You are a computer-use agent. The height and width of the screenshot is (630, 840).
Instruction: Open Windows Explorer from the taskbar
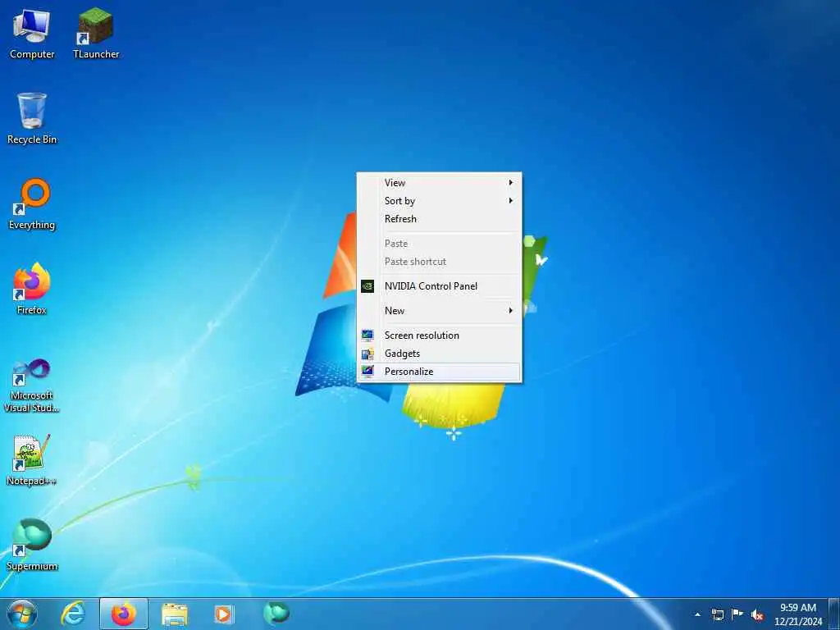175,614
